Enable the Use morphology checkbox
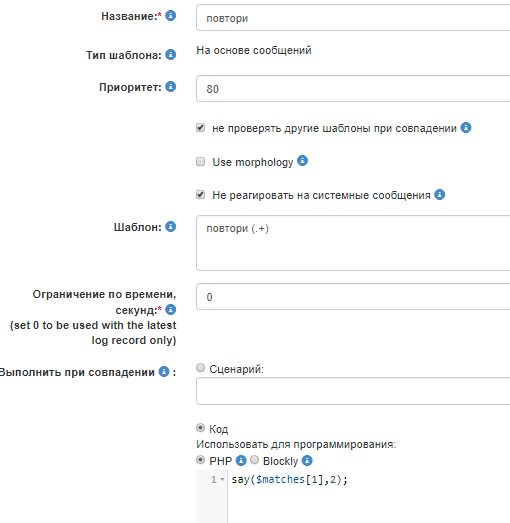The height and width of the screenshot is (523, 510). tap(200, 162)
